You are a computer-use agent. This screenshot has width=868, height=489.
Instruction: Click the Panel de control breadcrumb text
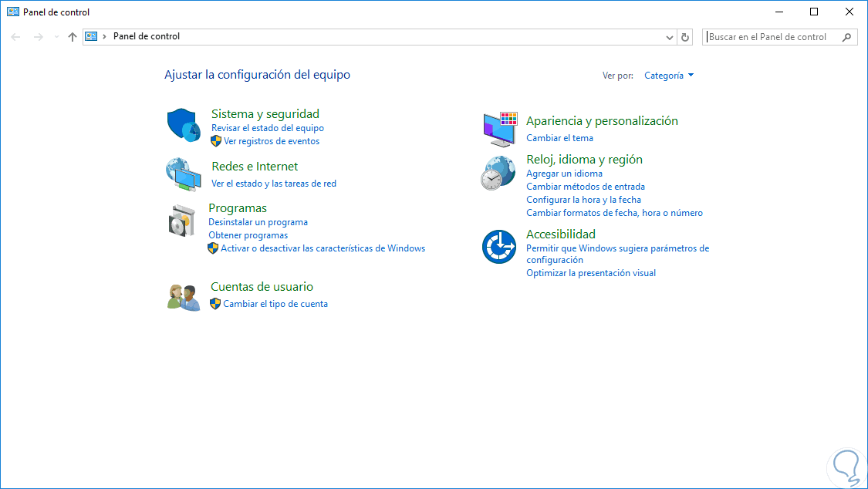(x=146, y=36)
